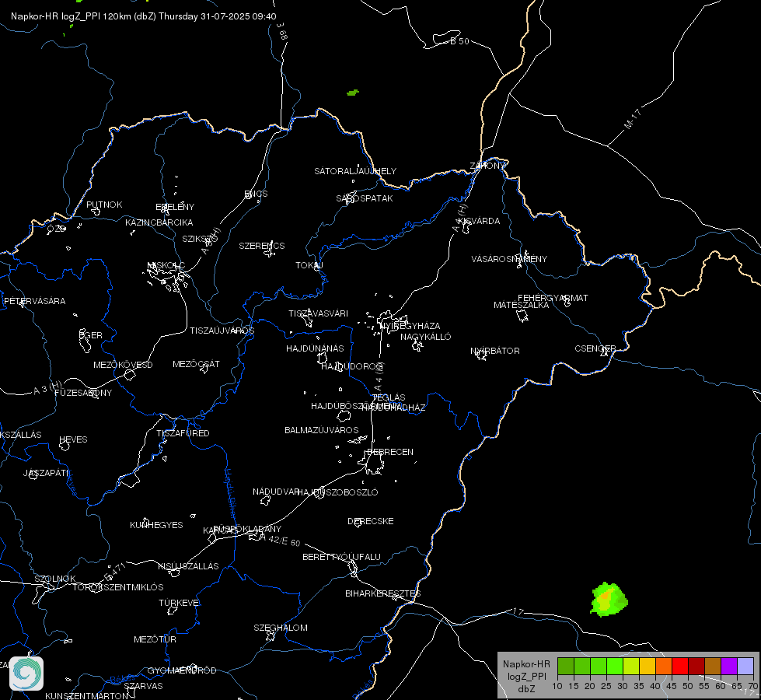This screenshot has width=761, height=700.
Task: Click the SZARVAS town label
Action: [x=143, y=686]
